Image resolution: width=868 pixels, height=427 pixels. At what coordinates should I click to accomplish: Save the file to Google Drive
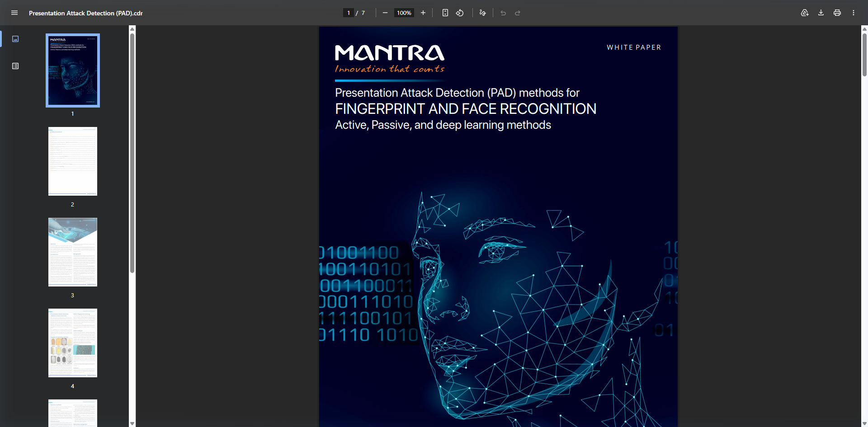point(805,13)
